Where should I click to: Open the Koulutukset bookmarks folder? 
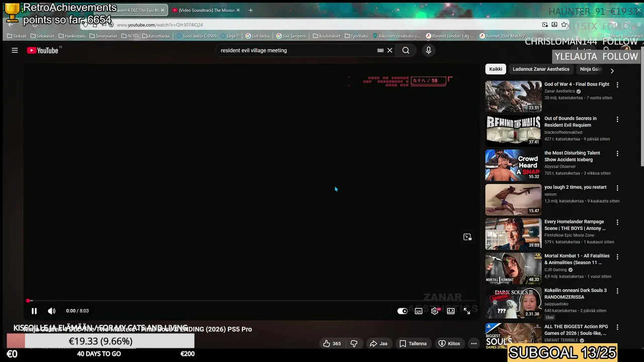click(x=327, y=36)
